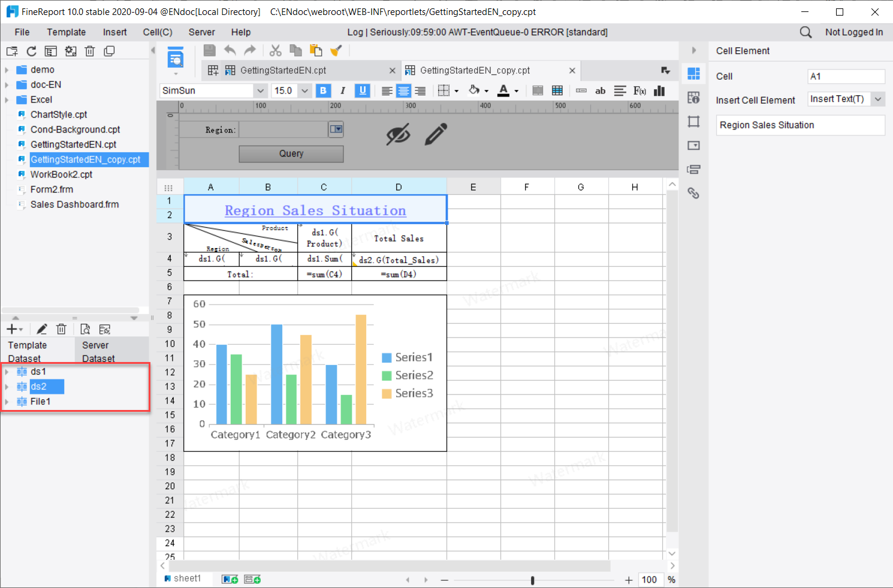Toggle bold formatting on selected cell

coord(323,91)
